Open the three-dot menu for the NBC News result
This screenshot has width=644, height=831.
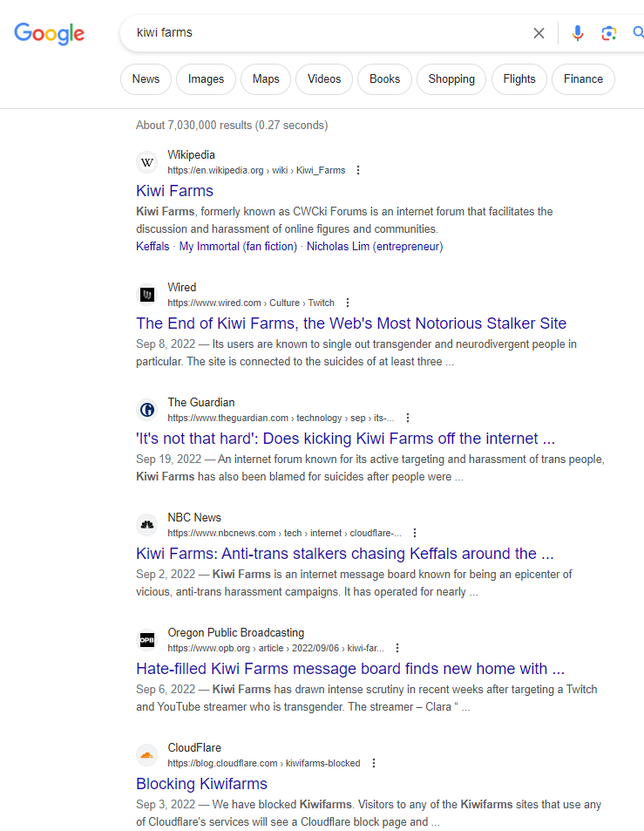tap(415, 533)
